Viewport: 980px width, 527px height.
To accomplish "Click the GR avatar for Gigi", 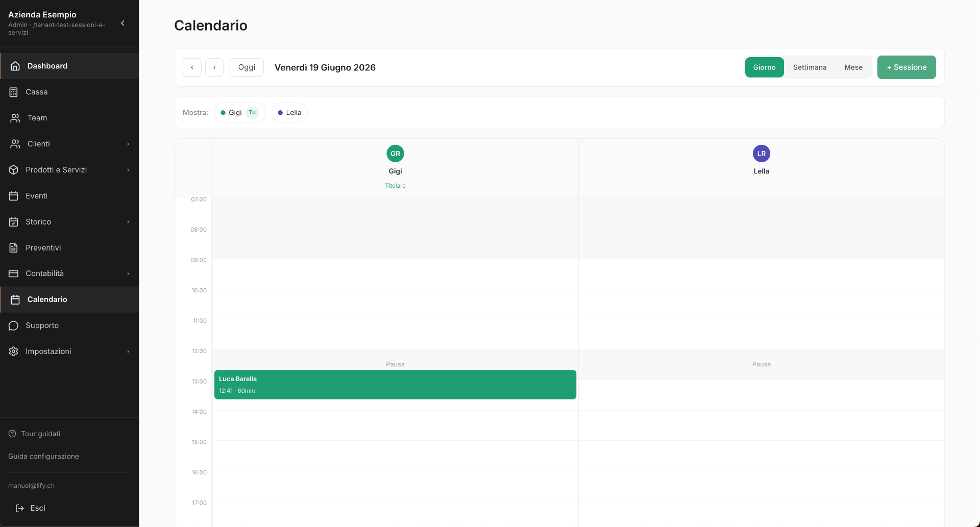I will (396, 154).
